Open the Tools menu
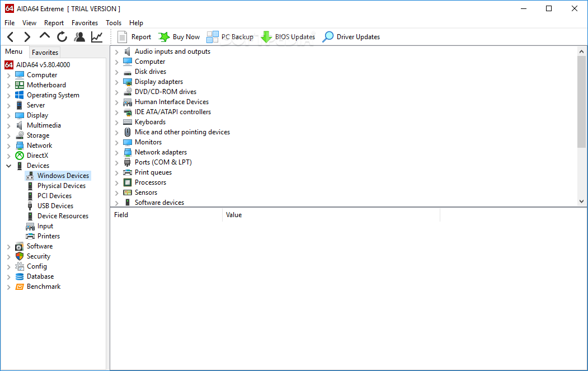This screenshot has width=588, height=371. (114, 23)
